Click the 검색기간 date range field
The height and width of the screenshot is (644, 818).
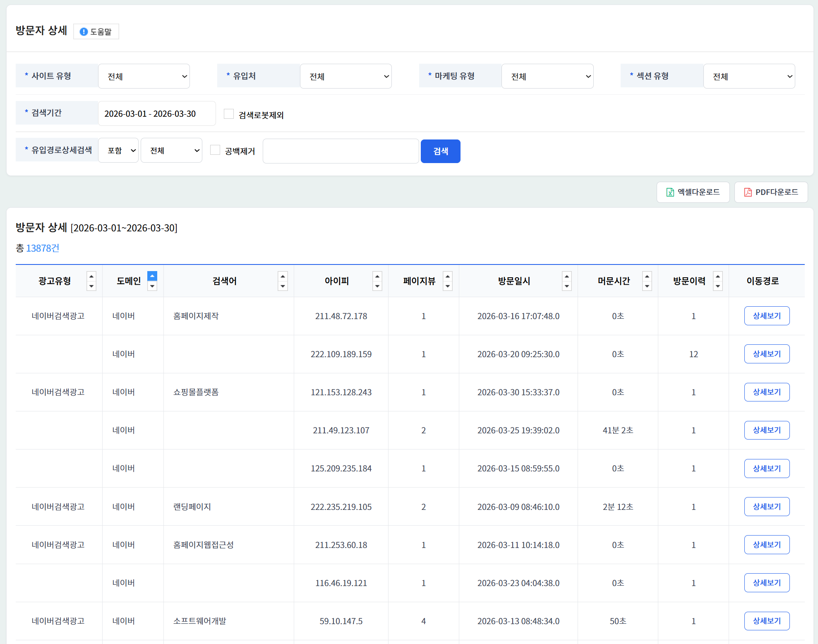(157, 113)
